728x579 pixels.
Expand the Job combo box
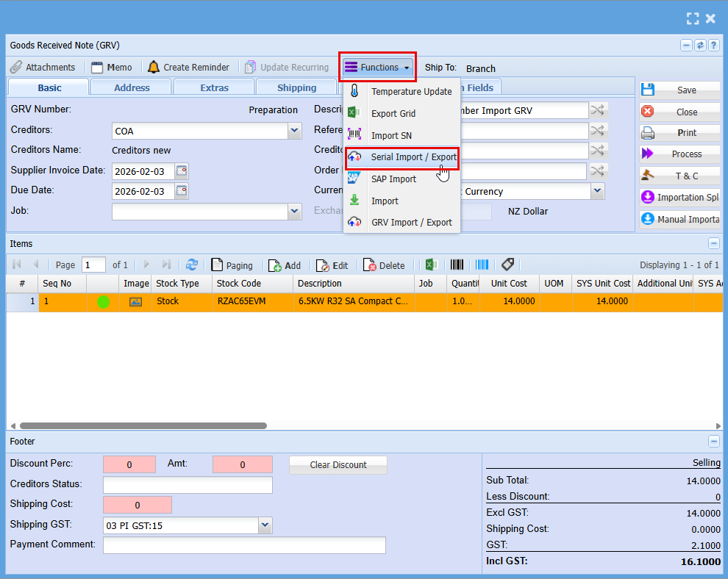295,212
